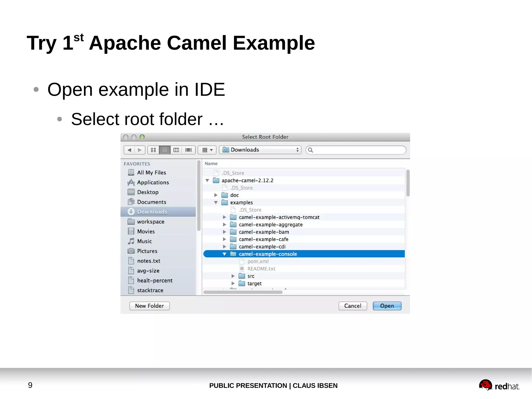The width and height of the screenshot is (532, 399).
Task: Select the target folder row
Action: click(304, 284)
